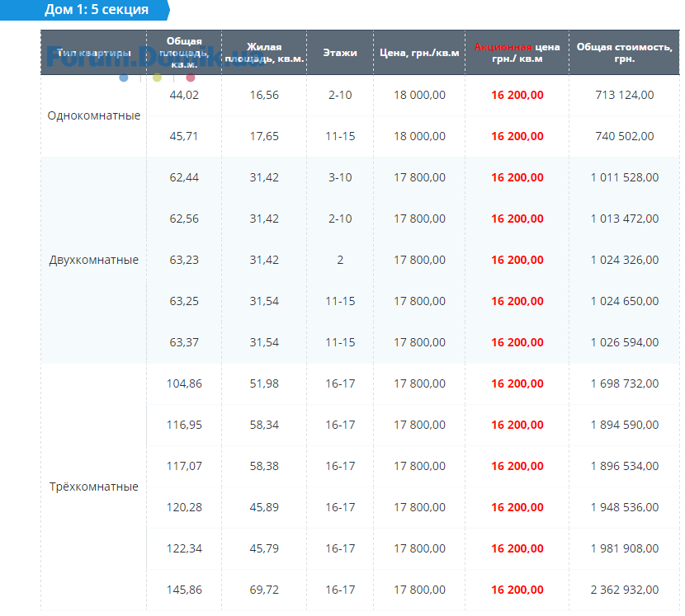685x616 pixels.
Task: Click total cost 1 981 908,00
Action: click(x=624, y=548)
